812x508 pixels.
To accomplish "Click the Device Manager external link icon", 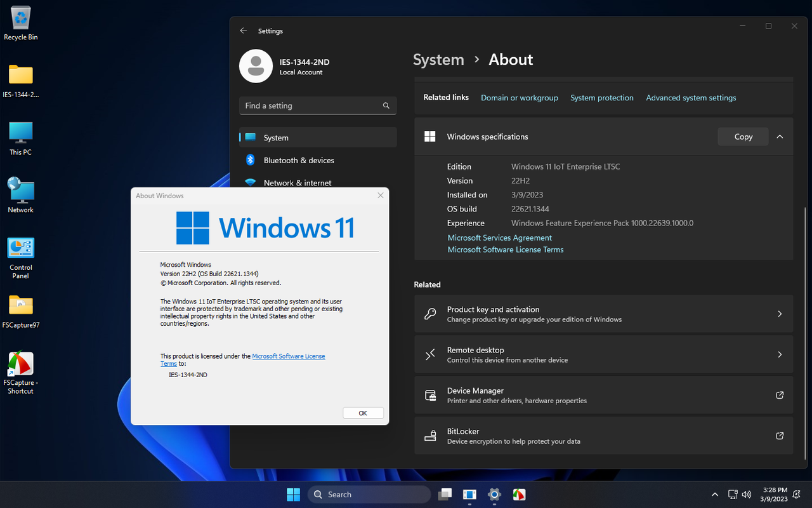I will [780, 395].
